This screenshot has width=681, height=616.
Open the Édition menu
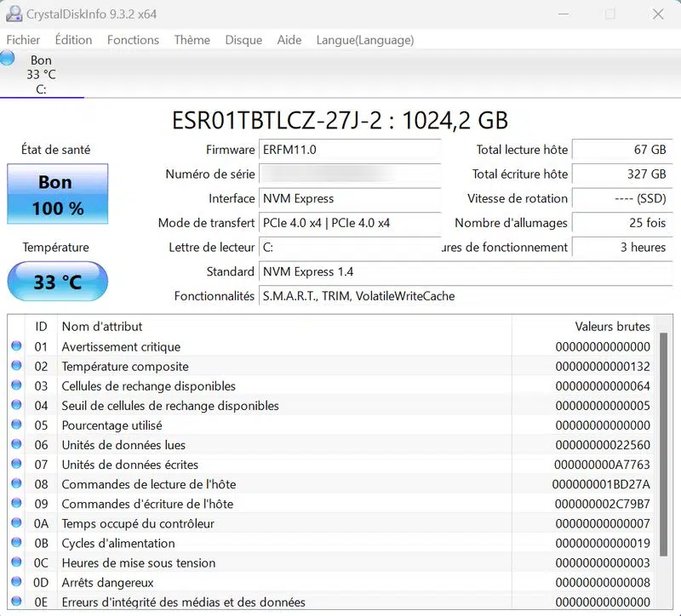point(73,40)
